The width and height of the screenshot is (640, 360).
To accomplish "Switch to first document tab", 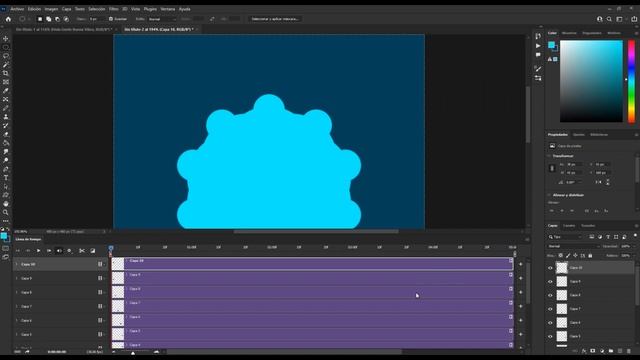I will (63, 29).
